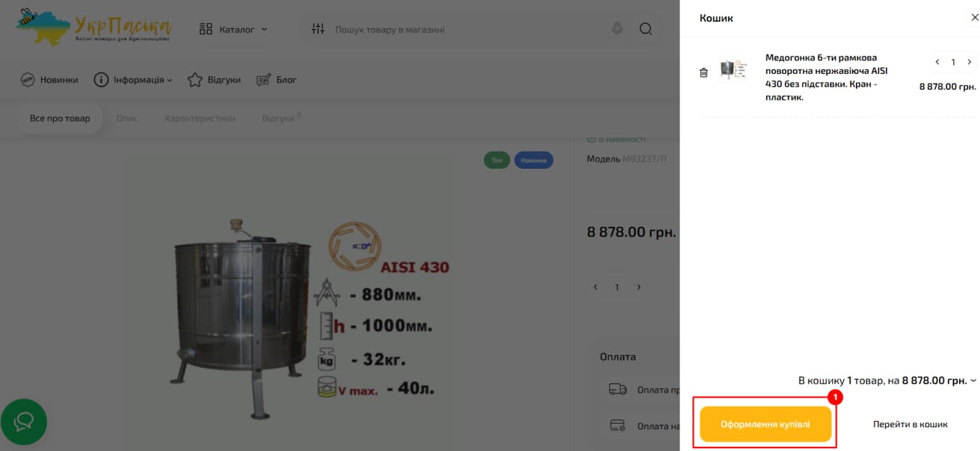Select the Все про товар tab
The width and height of the screenshot is (980, 451).
60,118
